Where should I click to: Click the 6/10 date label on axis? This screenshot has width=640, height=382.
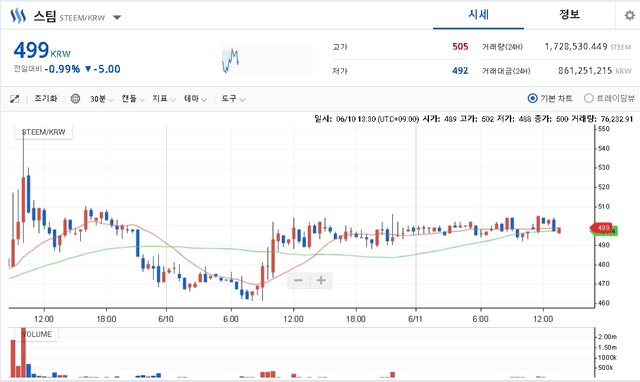[x=166, y=319]
